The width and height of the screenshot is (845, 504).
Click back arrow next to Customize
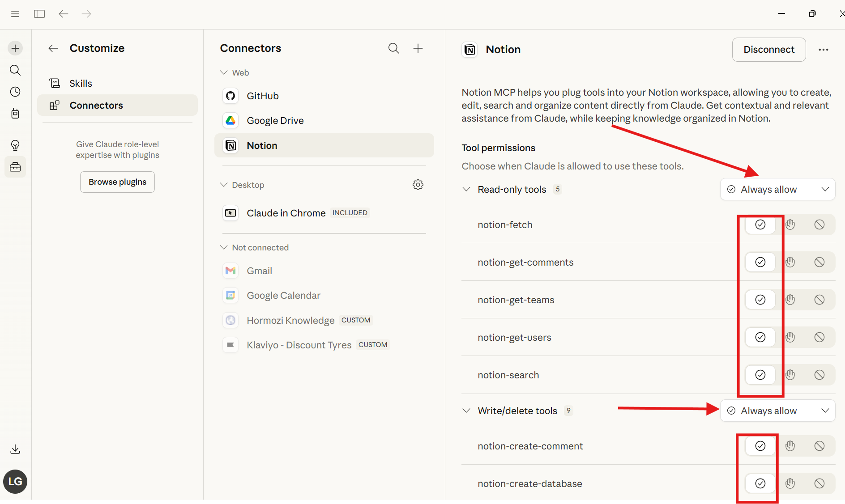tap(53, 48)
